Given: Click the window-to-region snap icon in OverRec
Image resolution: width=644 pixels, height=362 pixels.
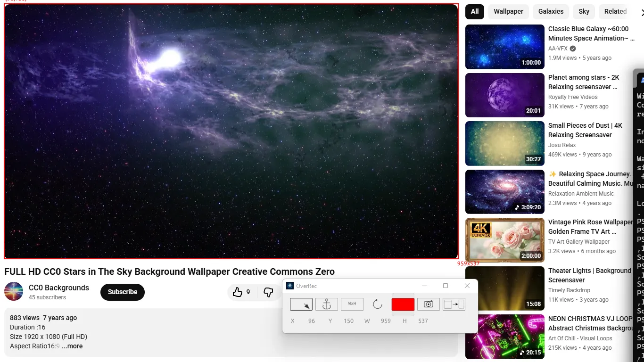Looking at the screenshot, I should pos(454,304).
